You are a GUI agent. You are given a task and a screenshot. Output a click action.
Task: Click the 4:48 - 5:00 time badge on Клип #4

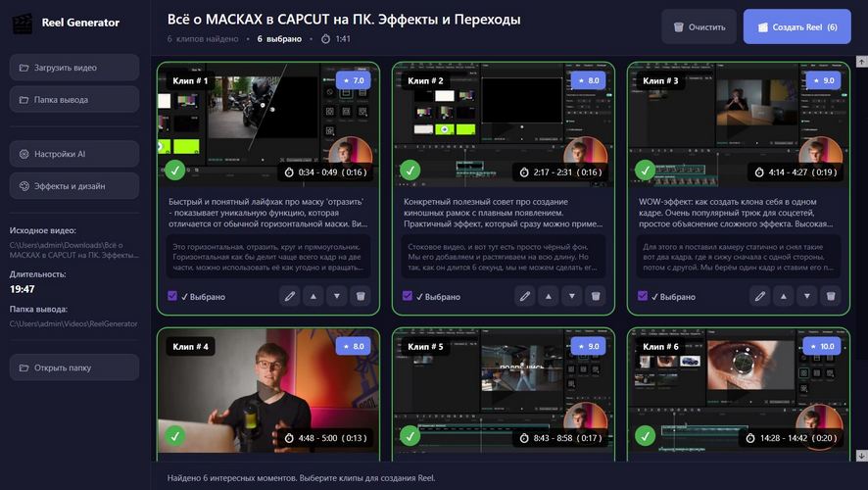pos(325,438)
